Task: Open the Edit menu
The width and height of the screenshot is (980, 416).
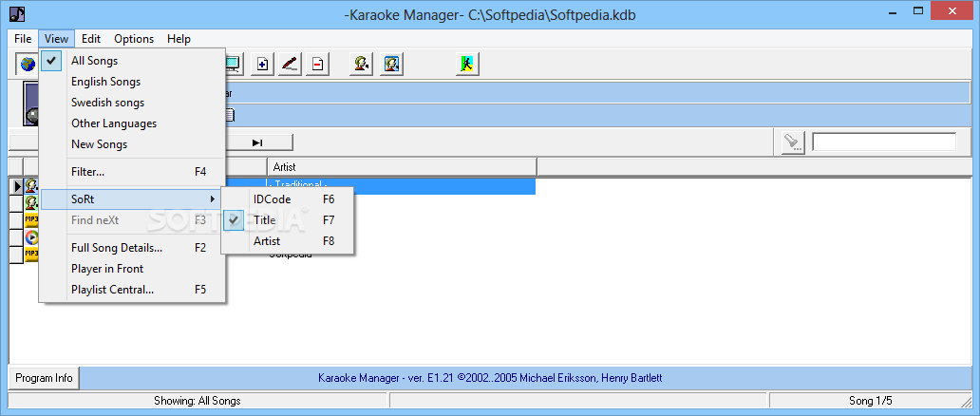Action: [91, 39]
